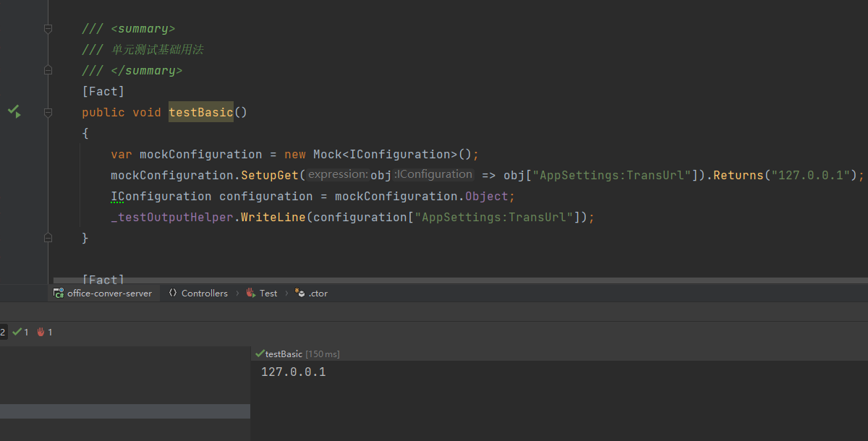868x441 pixels.
Task: Click the Controllers namespace braces icon
Action: click(173, 293)
